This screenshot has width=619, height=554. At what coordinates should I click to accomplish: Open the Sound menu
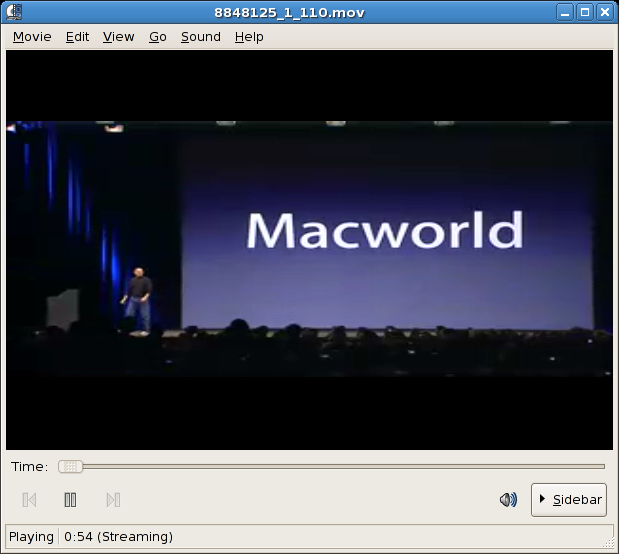pyautogui.click(x=201, y=37)
